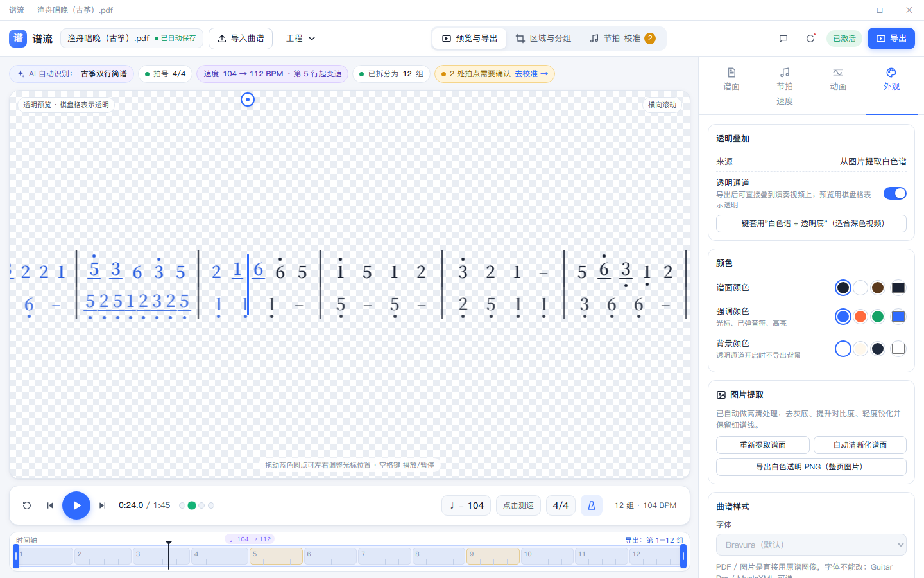Toggle the metronome icon button

tap(592, 505)
